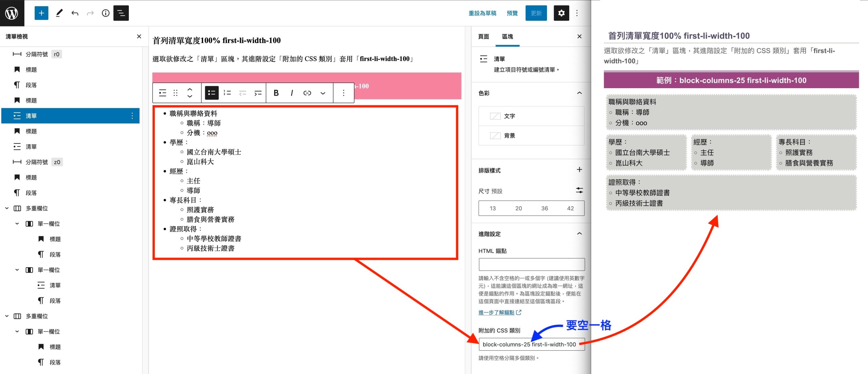Select font size 20
The image size is (868, 374).
pyautogui.click(x=518, y=208)
